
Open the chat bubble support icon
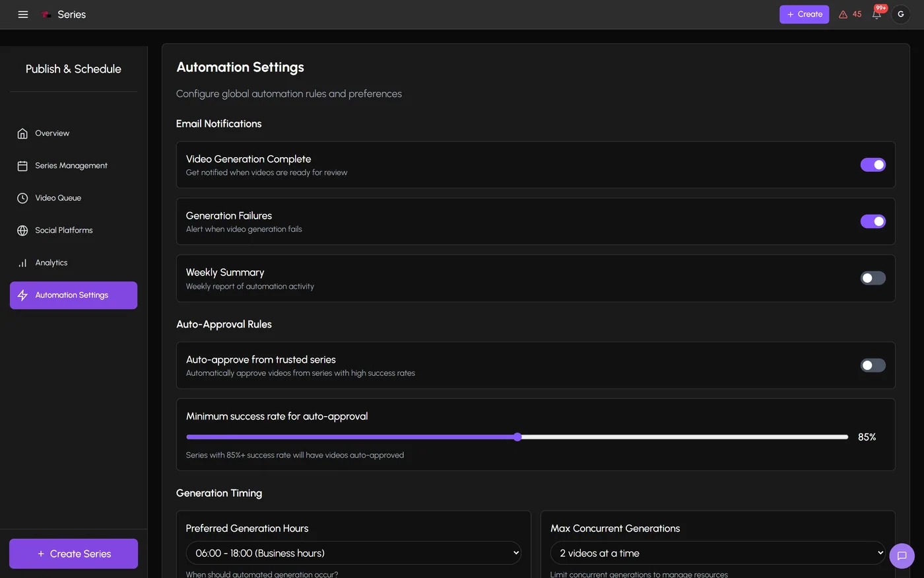902,556
